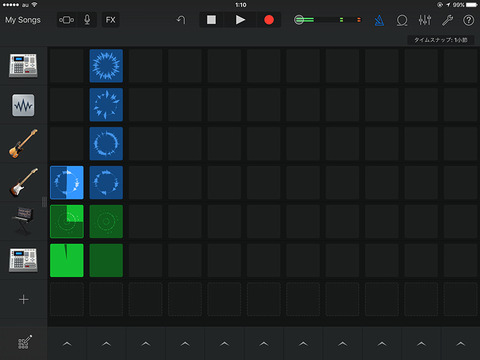Trigger the playing green keyboard cell
Image resolution: width=480 pixels, height=360 pixels.
pos(67,222)
